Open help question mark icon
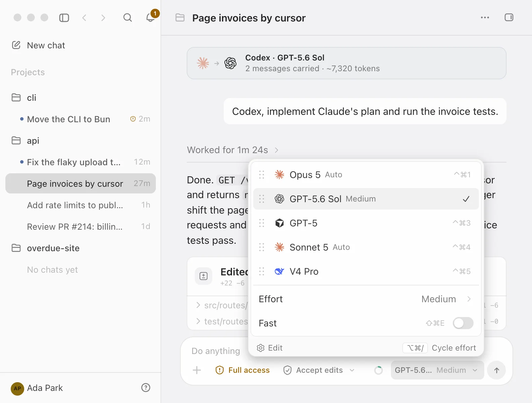 145,388
